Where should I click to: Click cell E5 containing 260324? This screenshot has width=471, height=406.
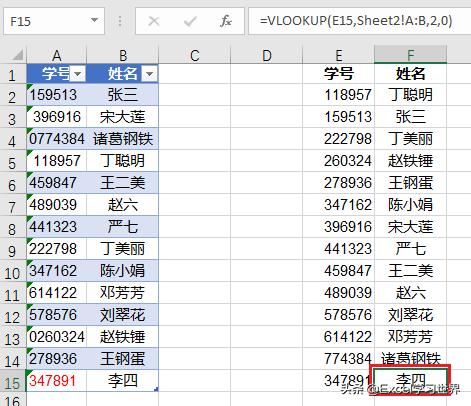pyautogui.click(x=339, y=161)
